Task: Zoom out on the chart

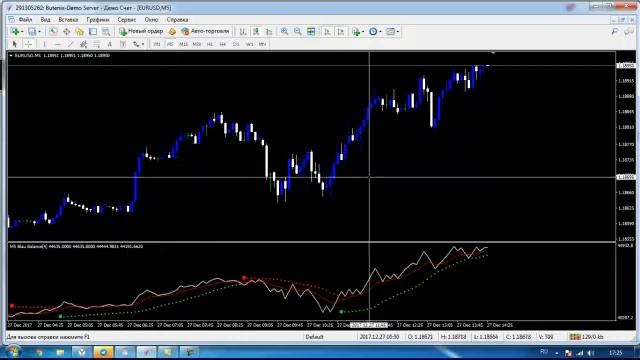Action: pos(298,31)
